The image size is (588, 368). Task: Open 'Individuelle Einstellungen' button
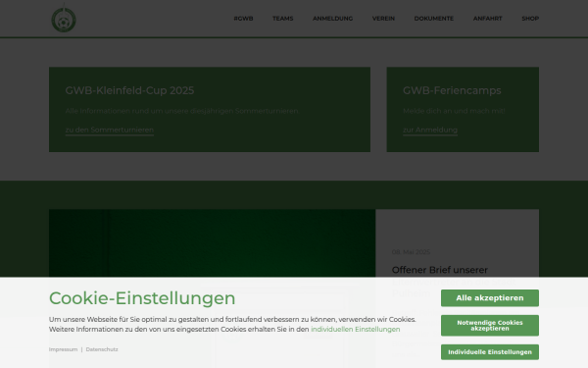click(490, 352)
